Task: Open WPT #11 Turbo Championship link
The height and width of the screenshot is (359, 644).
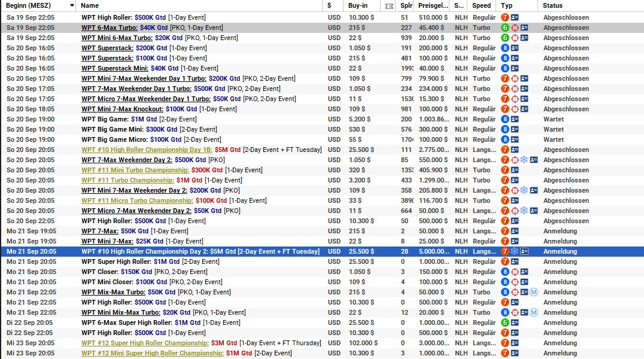Action: 127,180
